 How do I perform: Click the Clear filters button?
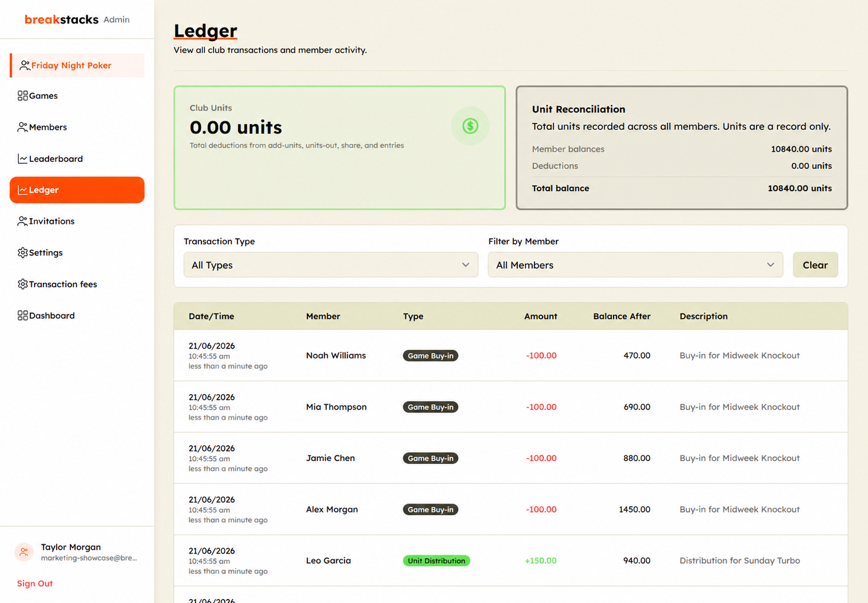(x=815, y=265)
